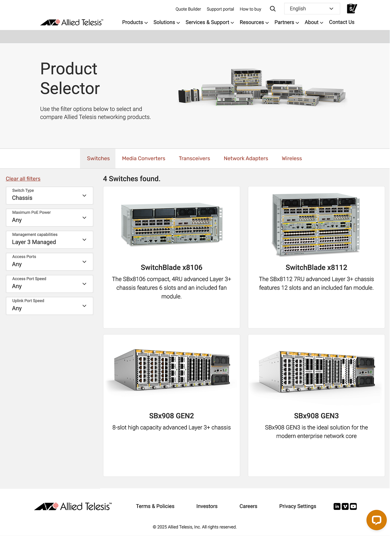The width and height of the screenshot is (392, 536).
Task: Open the English language selector
Action: pos(312,9)
